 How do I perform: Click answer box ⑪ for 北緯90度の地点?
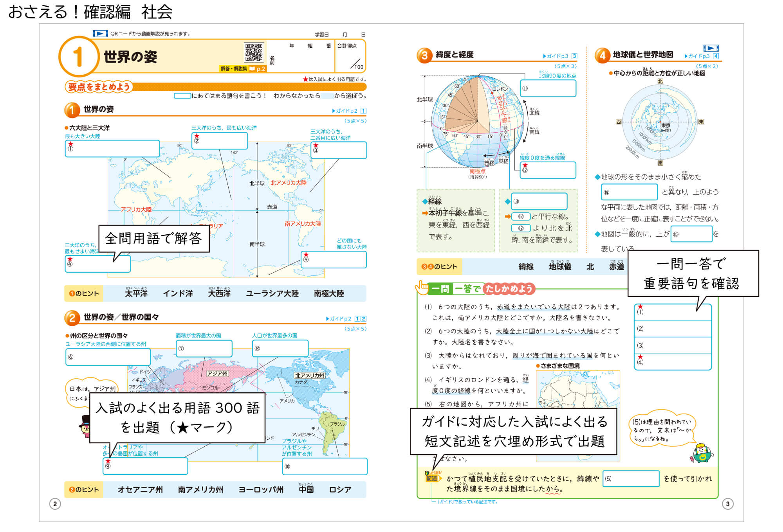[548, 88]
